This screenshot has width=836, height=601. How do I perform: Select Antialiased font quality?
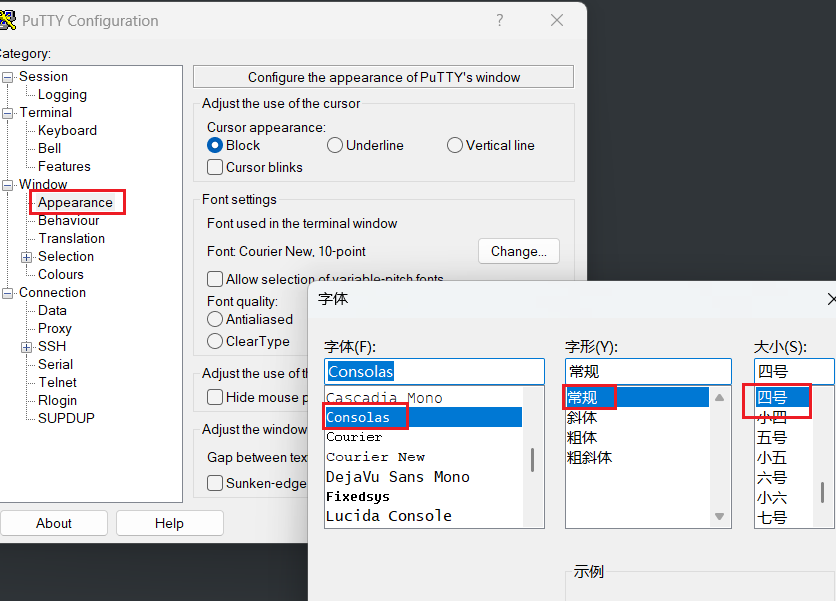(215, 319)
